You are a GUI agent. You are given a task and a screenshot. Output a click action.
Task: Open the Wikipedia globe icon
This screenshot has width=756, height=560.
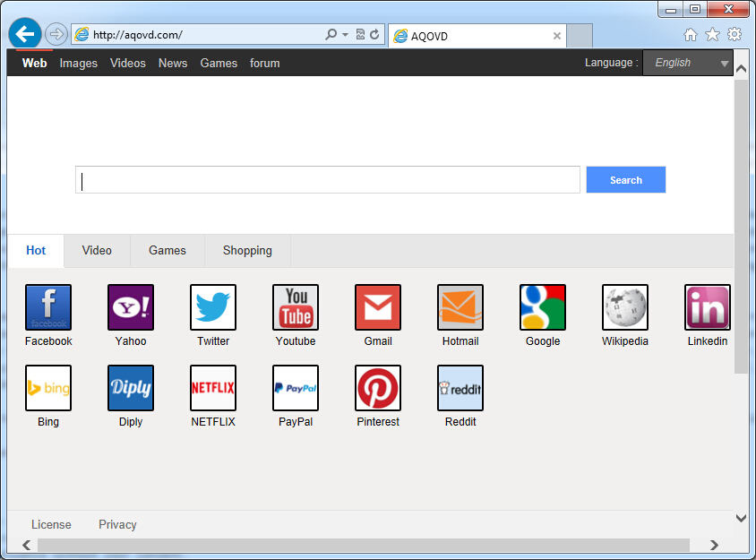(625, 307)
